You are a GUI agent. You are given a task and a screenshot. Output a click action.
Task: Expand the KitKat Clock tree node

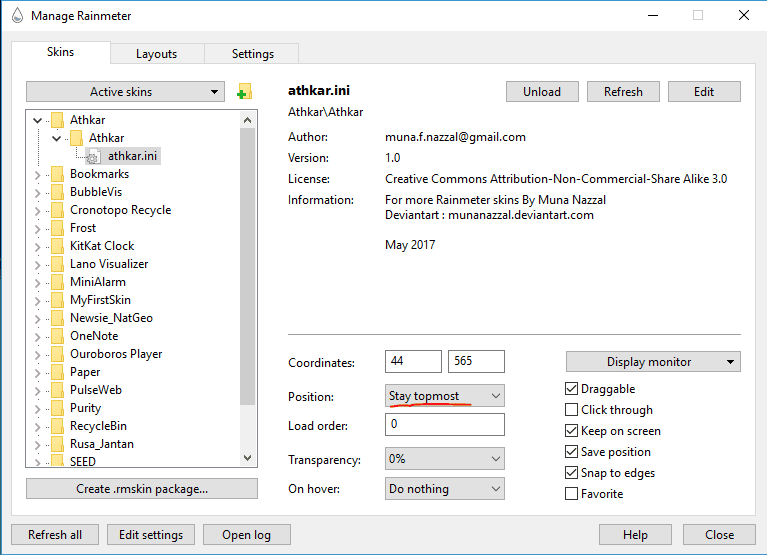point(38,246)
